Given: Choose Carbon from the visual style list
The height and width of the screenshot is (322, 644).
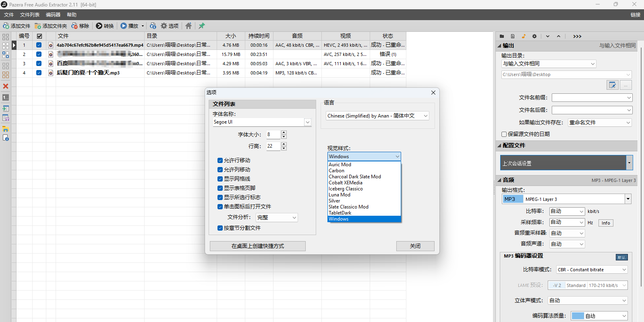Looking at the screenshot, I should (x=336, y=171).
